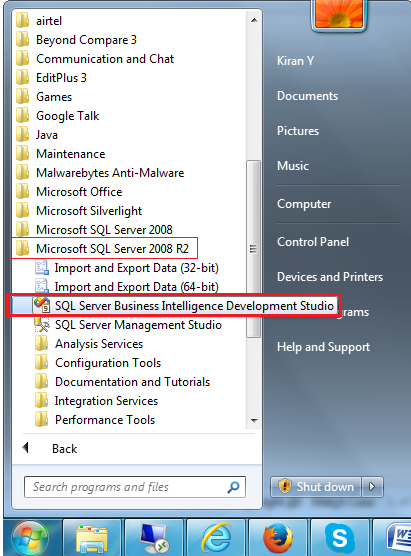This screenshot has height=556, width=411.
Task: Select the 'Microsoft Office' text
Action: pos(79,192)
